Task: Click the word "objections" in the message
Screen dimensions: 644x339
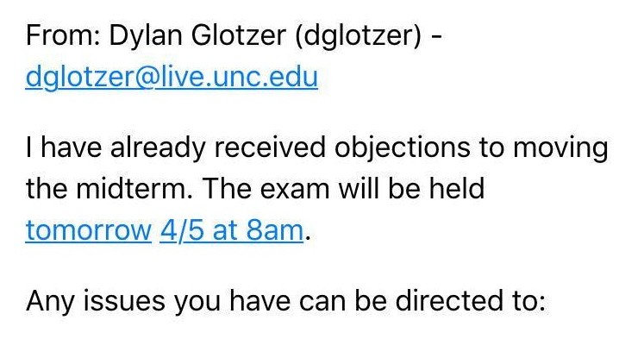Action: click(x=402, y=148)
